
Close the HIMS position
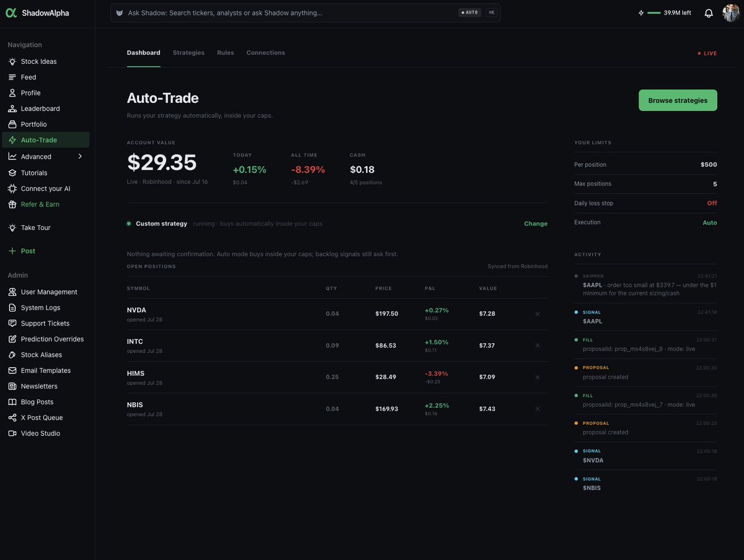(538, 377)
